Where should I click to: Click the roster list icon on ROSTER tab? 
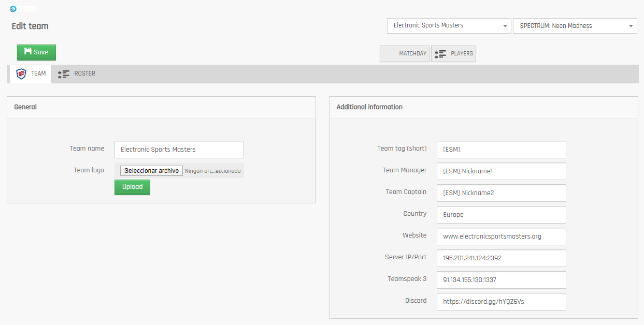click(64, 74)
